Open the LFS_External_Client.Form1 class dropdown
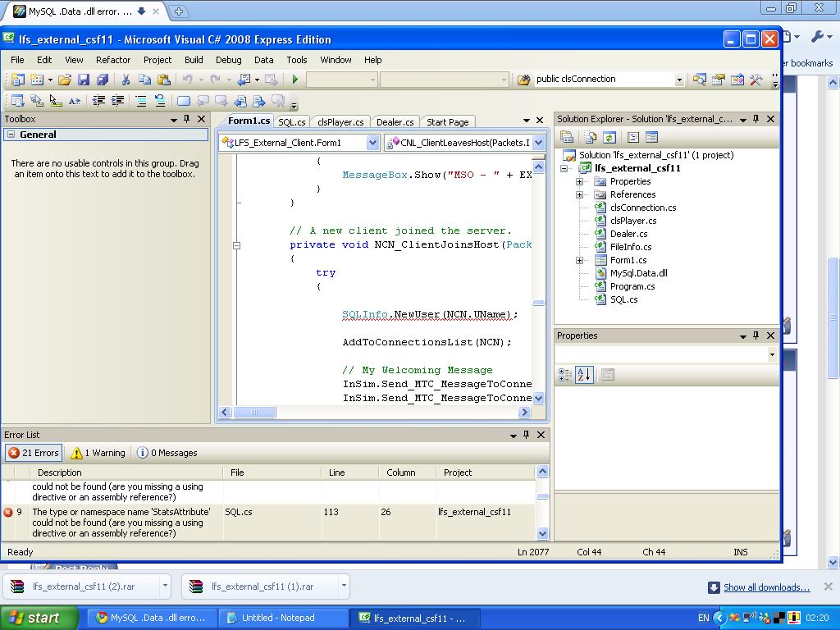Viewport: 840px width, 630px height. [373, 143]
